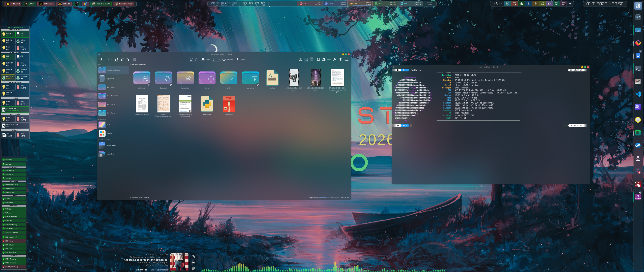Open Dolphin's hamburger control menu

[x=347, y=59]
